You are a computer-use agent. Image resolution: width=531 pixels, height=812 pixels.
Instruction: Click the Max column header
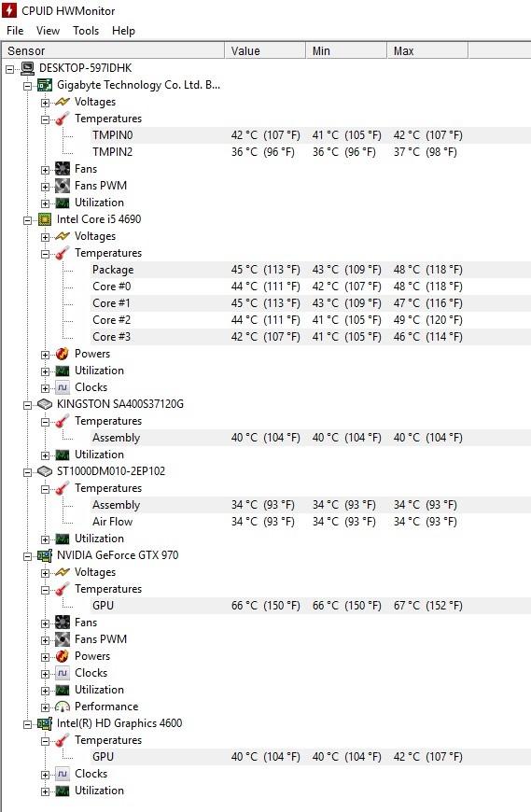point(427,50)
